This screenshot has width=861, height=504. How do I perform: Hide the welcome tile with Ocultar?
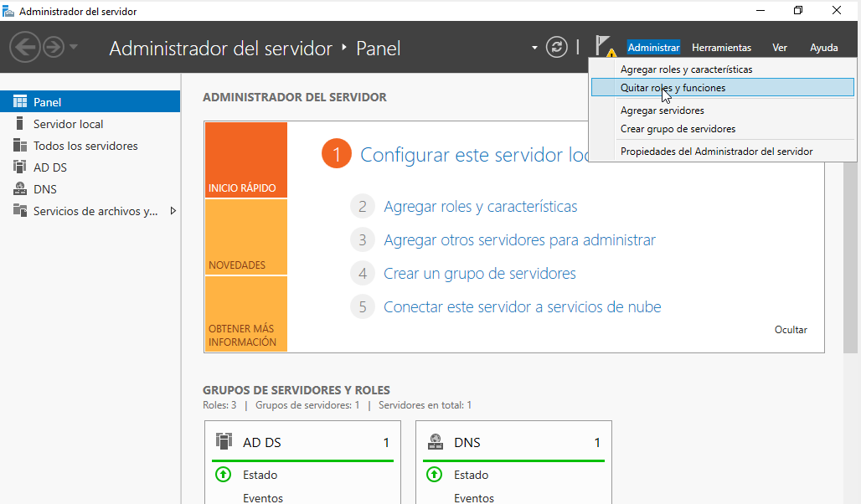791,330
